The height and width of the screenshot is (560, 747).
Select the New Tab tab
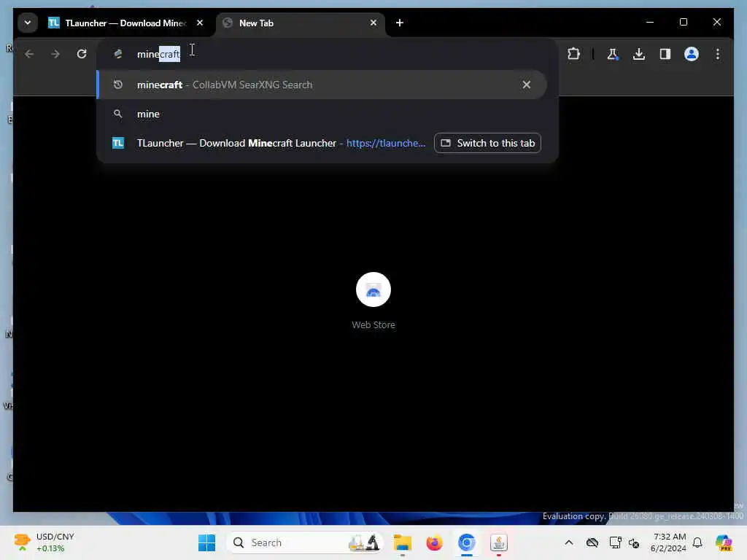pos(300,23)
